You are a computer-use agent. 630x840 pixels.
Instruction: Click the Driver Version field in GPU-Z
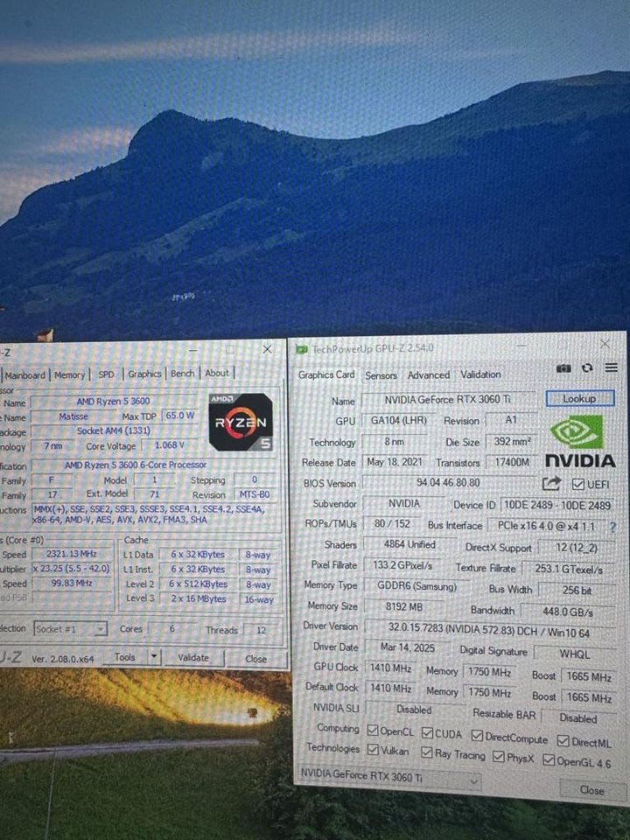tap(488, 632)
